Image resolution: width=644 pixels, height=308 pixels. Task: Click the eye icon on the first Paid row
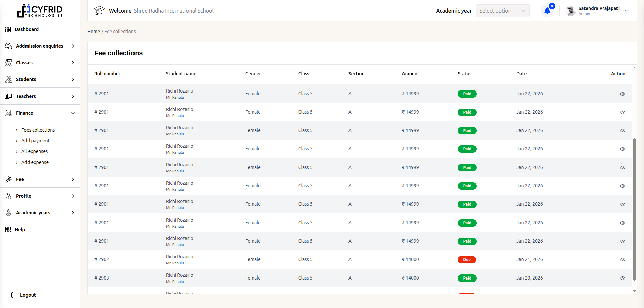click(623, 94)
